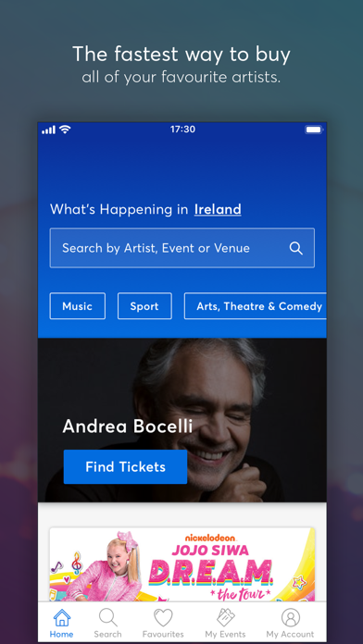Tap the Home house icon
The image size is (363, 644).
point(62,617)
